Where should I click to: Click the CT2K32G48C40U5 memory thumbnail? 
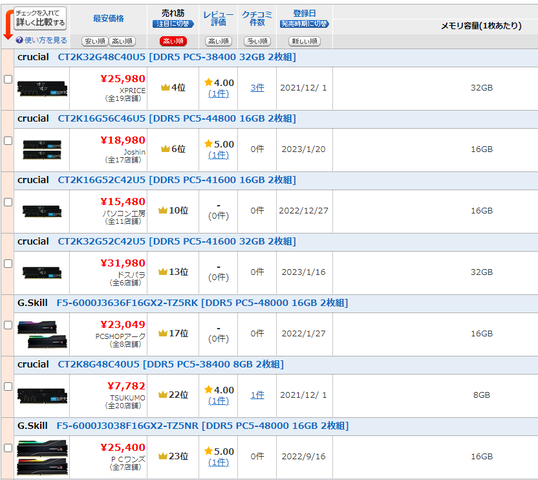[x=42, y=88]
